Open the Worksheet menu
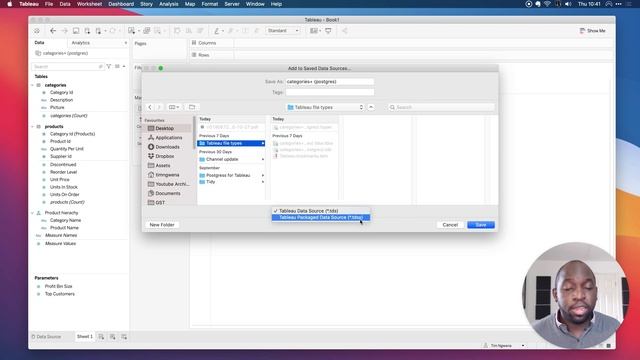 [x=89, y=4]
